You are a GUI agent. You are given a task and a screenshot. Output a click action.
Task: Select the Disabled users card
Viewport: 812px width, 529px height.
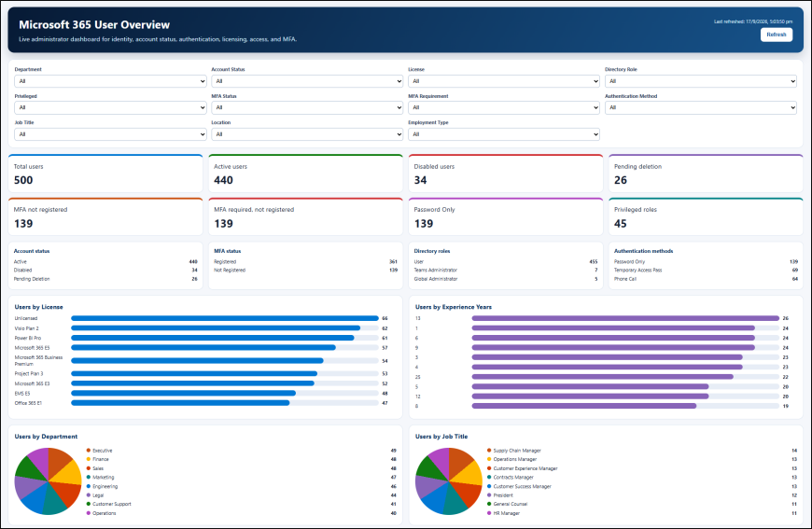506,174
